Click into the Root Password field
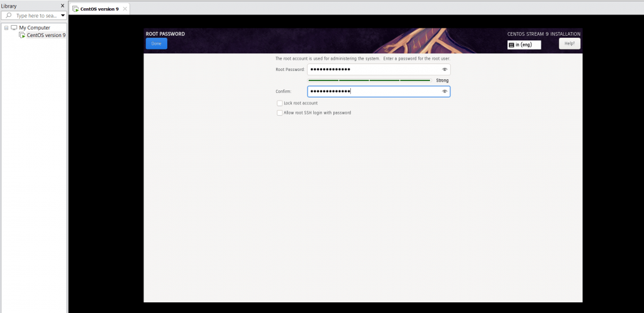Viewport: 644px width, 313px height. [x=379, y=69]
